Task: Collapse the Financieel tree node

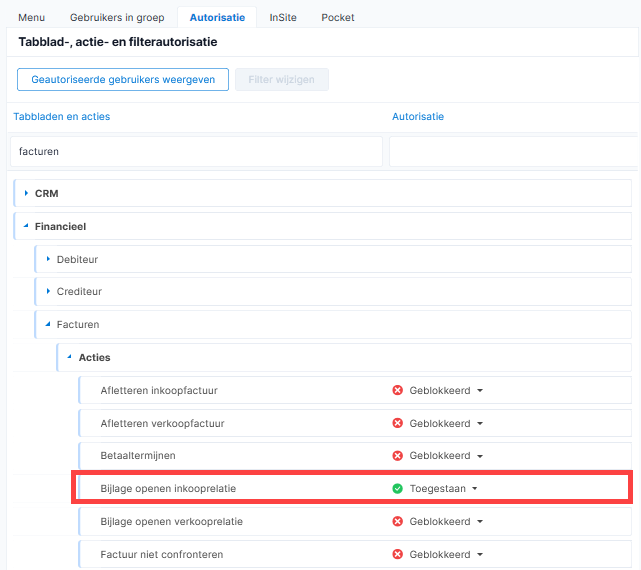Action: coord(26,226)
